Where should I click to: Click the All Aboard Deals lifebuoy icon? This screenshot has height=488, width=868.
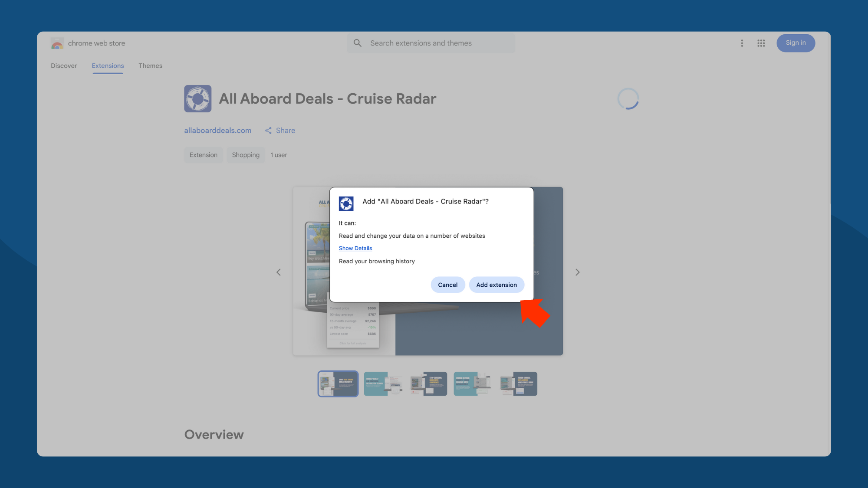pyautogui.click(x=198, y=99)
